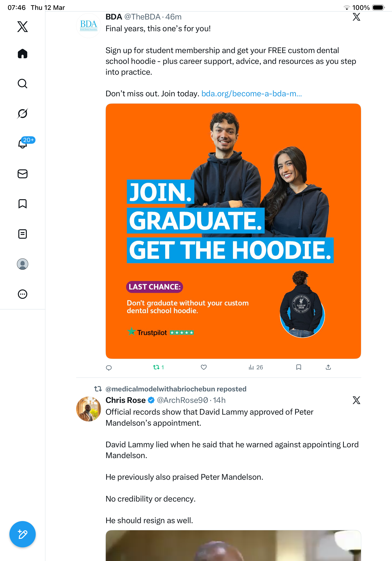
Task: Open Lists icon in sidebar
Action: tap(23, 234)
